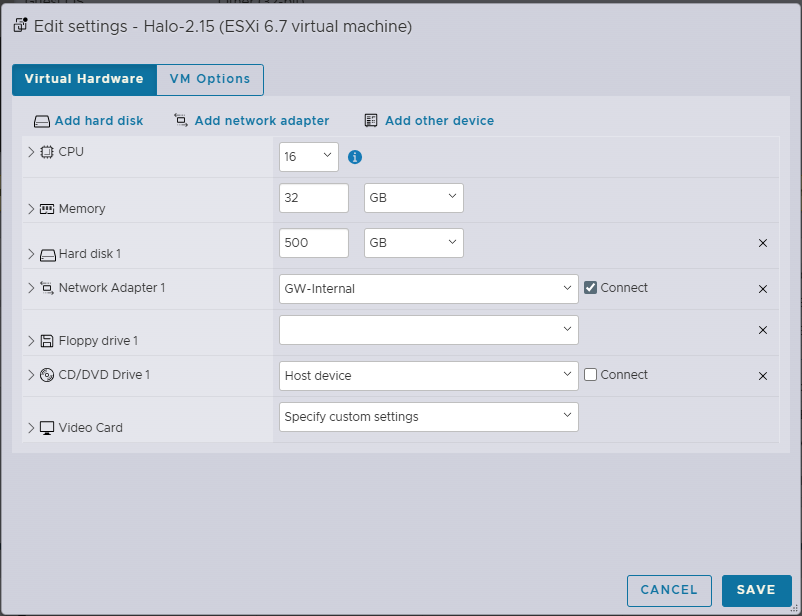Screen dimensions: 802x616
Task: Expand the Memory row
Action: click(31, 209)
